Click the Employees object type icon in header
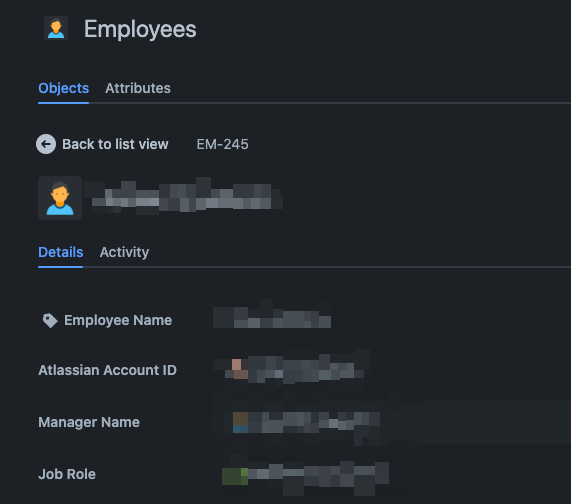The image size is (571, 504). click(56, 28)
